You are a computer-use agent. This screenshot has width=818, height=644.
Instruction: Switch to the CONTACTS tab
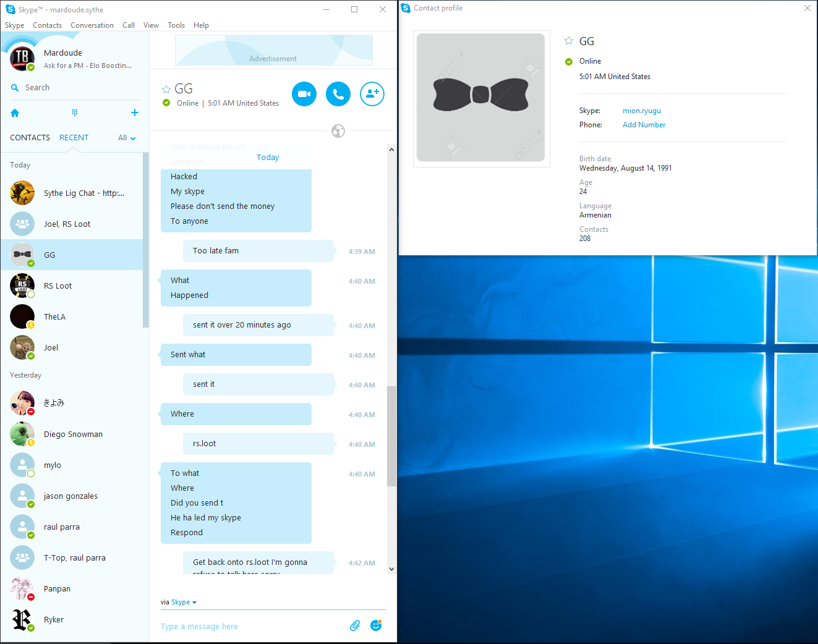[x=30, y=138]
